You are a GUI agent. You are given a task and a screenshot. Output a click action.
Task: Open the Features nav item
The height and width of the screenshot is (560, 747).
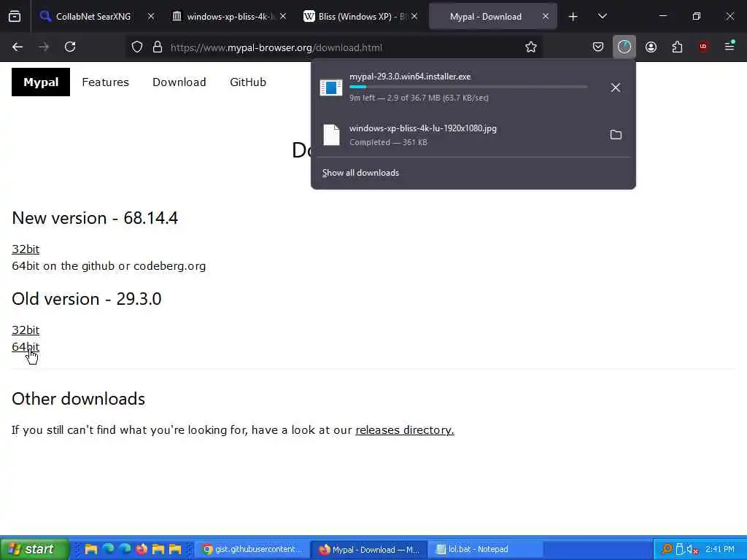coord(105,82)
